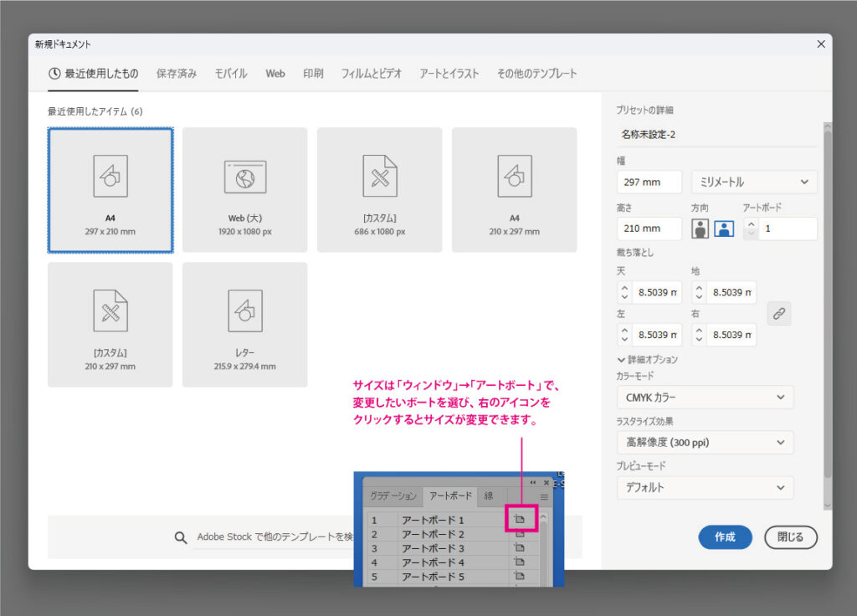
Task: Switch to the モバイル tab
Action: [x=230, y=74]
